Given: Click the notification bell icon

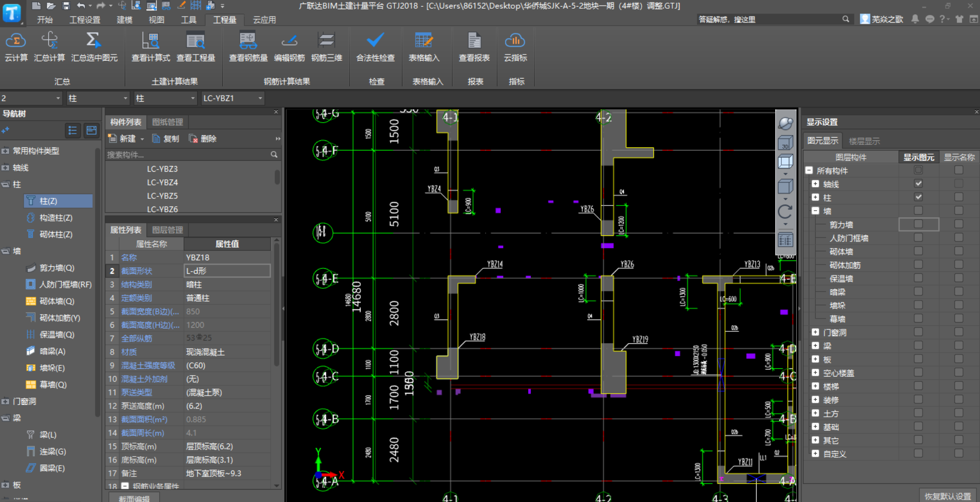Looking at the screenshot, I should [x=915, y=19].
